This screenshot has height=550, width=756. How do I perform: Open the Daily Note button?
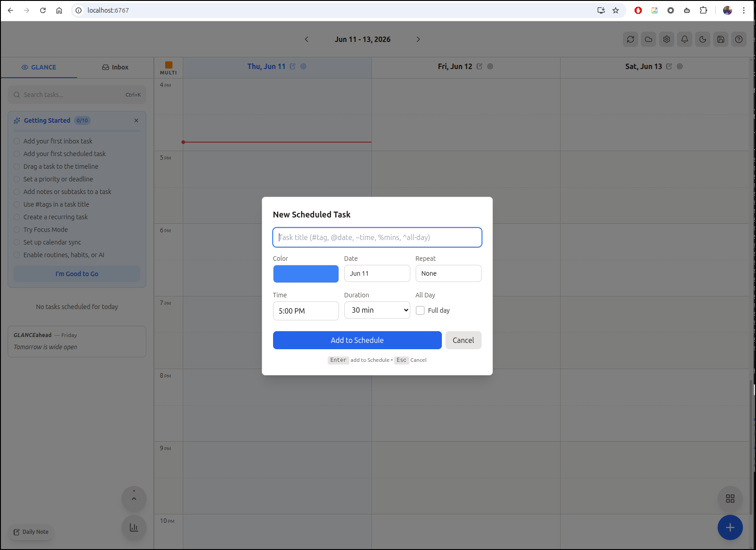pos(31,532)
